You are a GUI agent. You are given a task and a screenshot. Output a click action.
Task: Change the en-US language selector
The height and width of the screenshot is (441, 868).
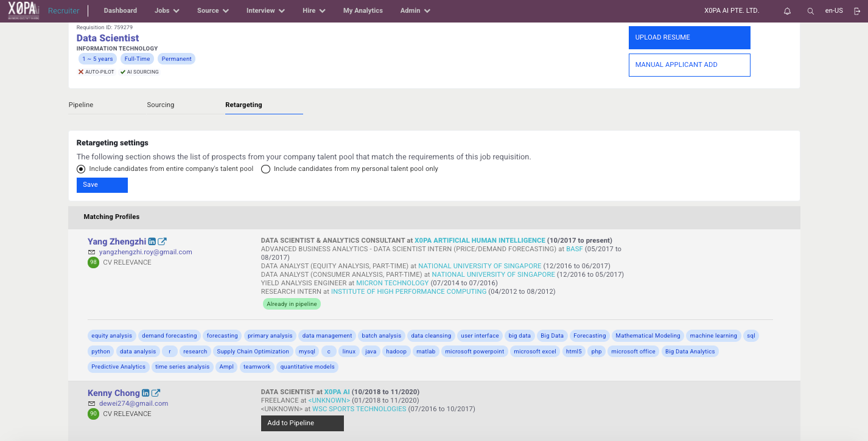[x=834, y=11]
